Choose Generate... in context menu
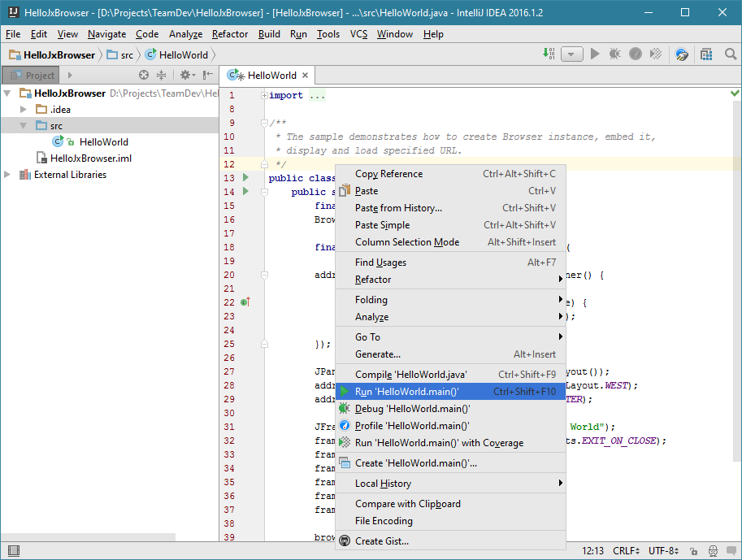Image resolution: width=742 pixels, height=560 pixels. (x=450, y=354)
